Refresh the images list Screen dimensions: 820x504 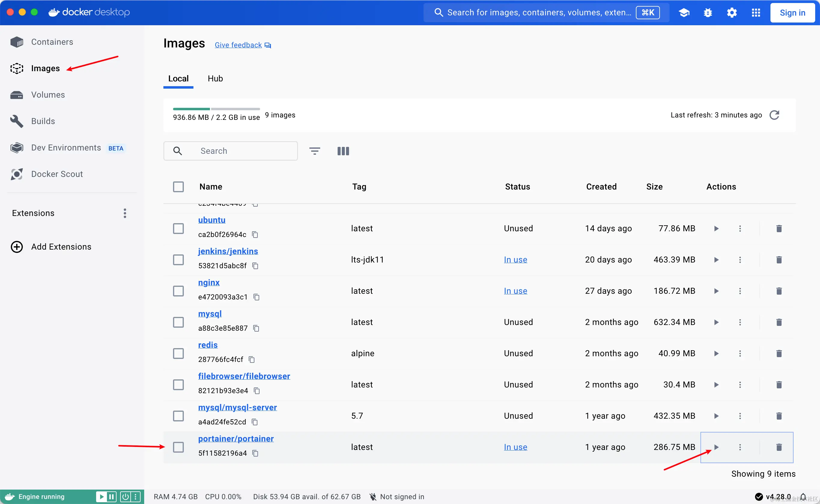point(774,115)
